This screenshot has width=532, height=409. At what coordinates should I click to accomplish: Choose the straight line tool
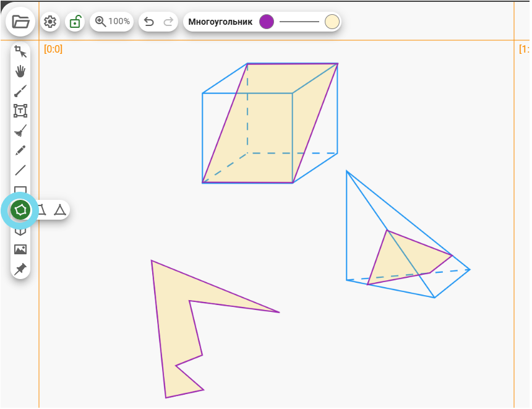(20, 170)
